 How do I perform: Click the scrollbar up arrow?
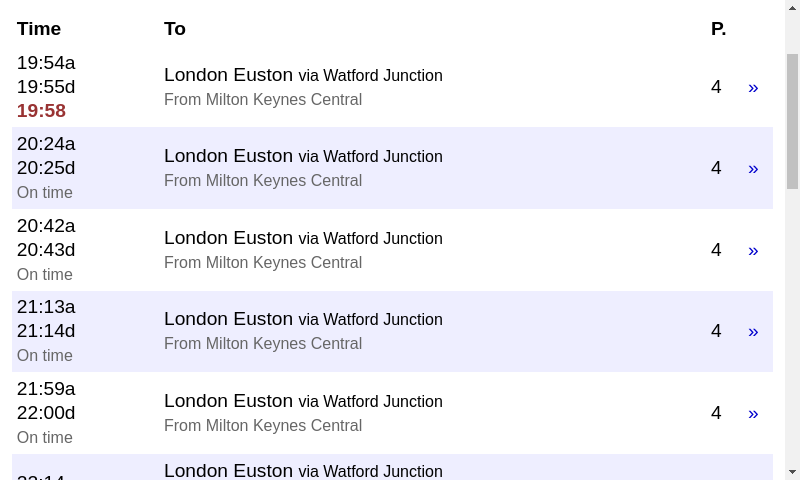[792, 7]
